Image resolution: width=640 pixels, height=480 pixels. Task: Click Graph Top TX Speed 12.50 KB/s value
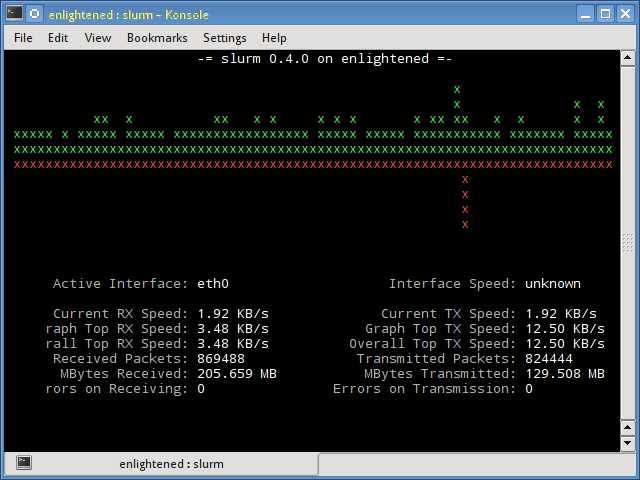pos(565,329)
